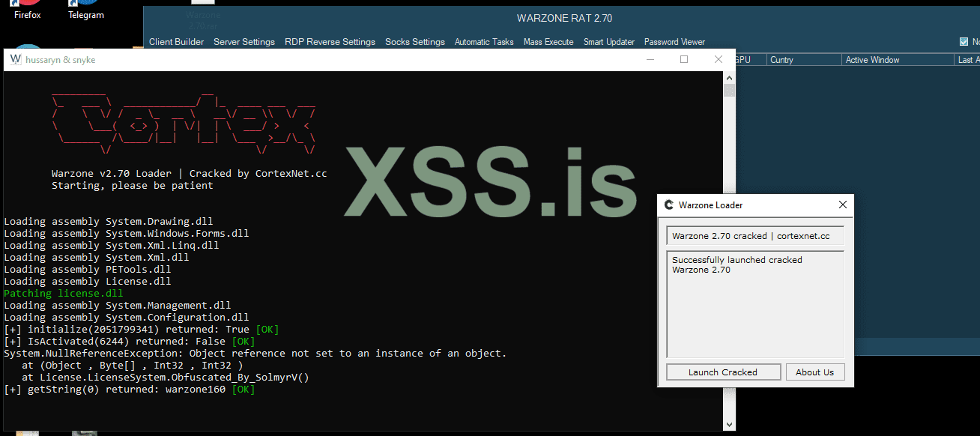Viewport: 980px width, 436px height.
Task: Click 'Loading assembly PETools.dll' line
Action: coord(87,270)
